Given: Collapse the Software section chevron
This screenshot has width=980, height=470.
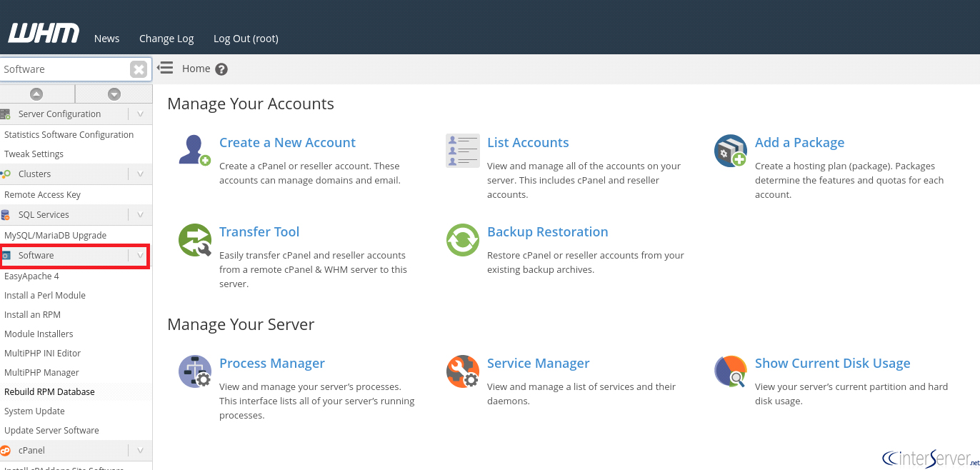Looking at the screenshot, I should pos(140,255).
